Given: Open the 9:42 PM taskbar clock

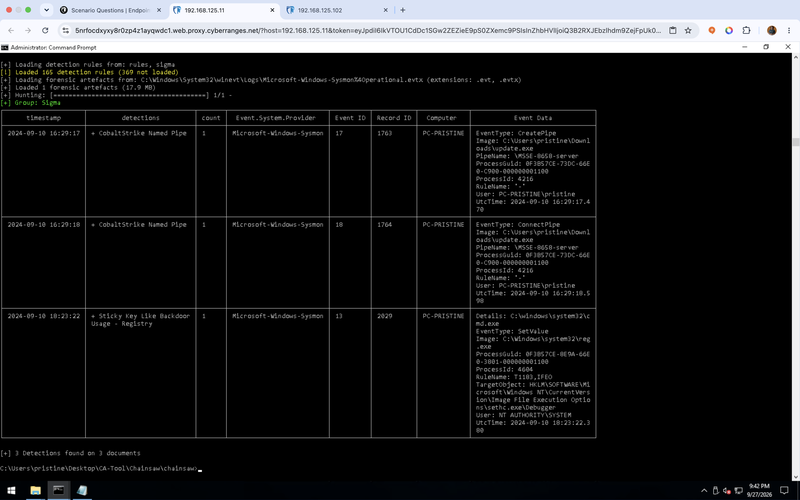Looking at the screenshot, I should coord(759,490).
